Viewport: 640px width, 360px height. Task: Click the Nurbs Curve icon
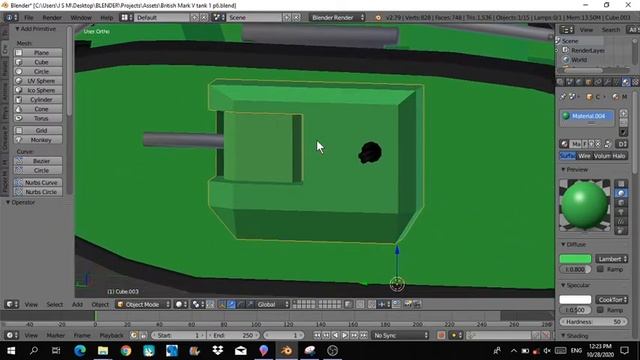[x=19, y=182]
